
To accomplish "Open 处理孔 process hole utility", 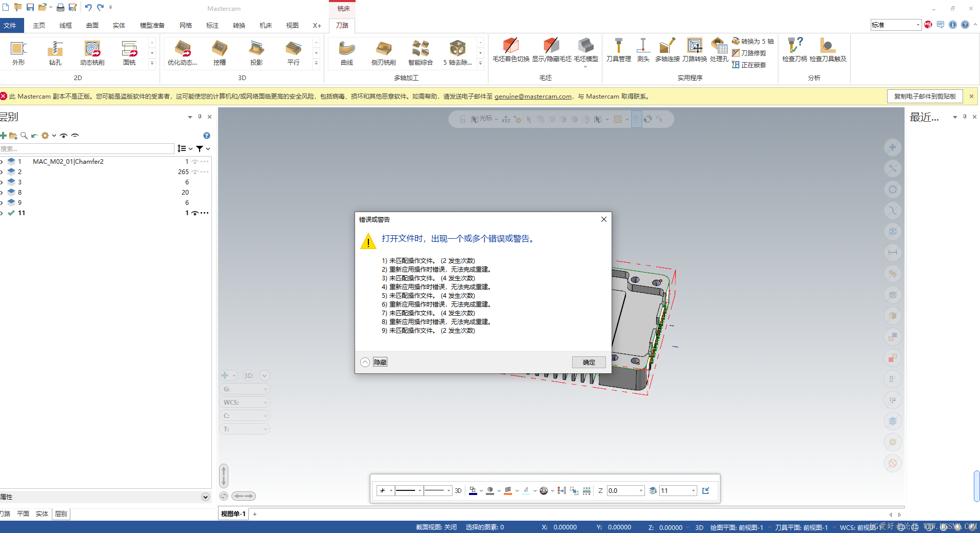I will 719,51.
